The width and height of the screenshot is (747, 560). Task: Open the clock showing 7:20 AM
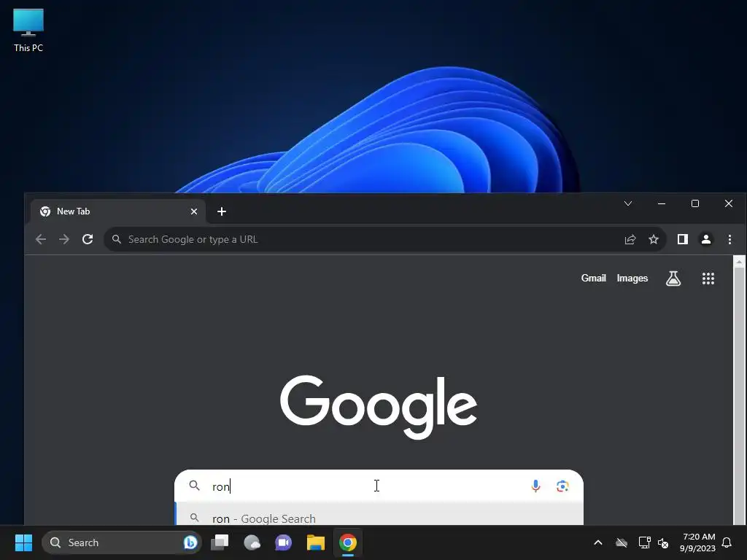[697, 542]
